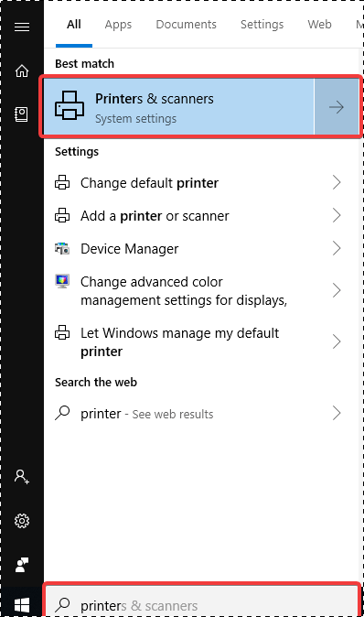Viewport: 364px width, 617px height.
Task: Switch to the Apps tab
Action: click(x=118, y=25)
